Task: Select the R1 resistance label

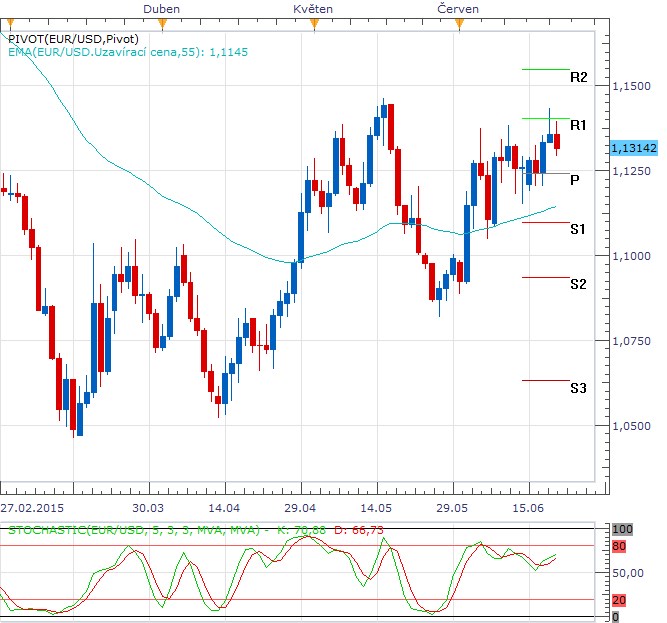Action: click(578, 125)
